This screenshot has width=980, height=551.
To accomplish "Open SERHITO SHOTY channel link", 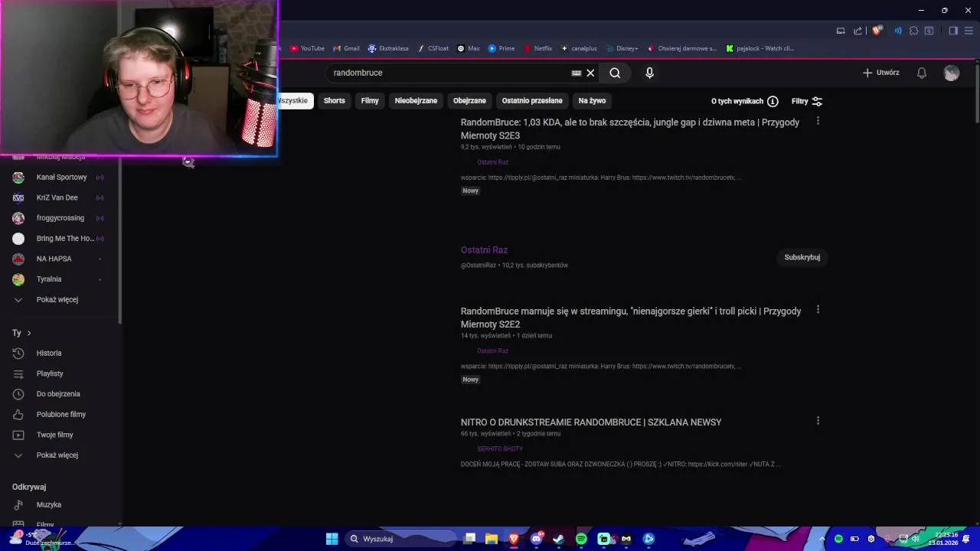I will coord(500,449).
